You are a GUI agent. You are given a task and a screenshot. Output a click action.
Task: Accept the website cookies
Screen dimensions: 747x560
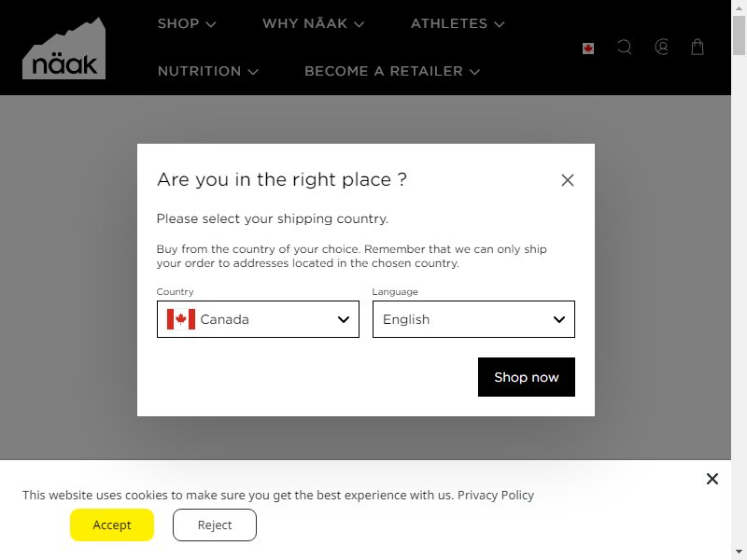tap(112, 525)
